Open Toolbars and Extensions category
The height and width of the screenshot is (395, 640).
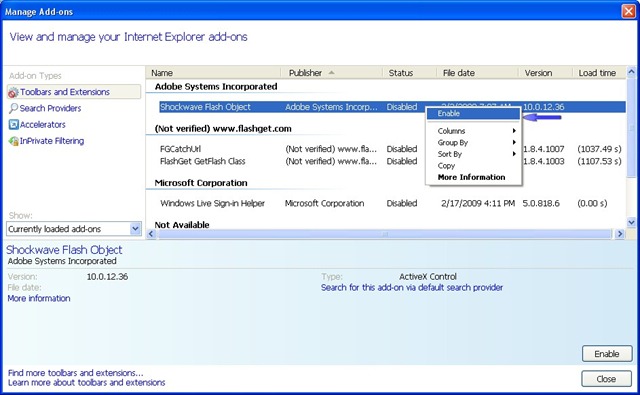tap(74, 92)
